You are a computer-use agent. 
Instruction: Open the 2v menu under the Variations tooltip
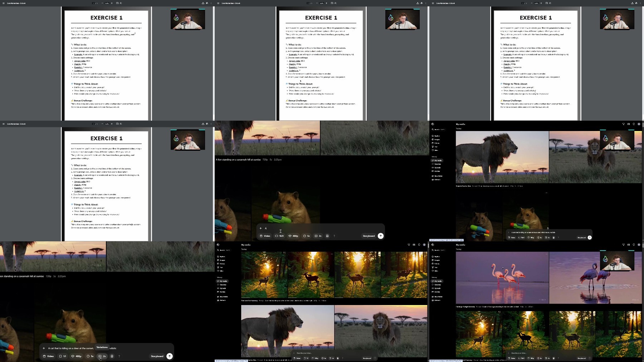(102, 356)
